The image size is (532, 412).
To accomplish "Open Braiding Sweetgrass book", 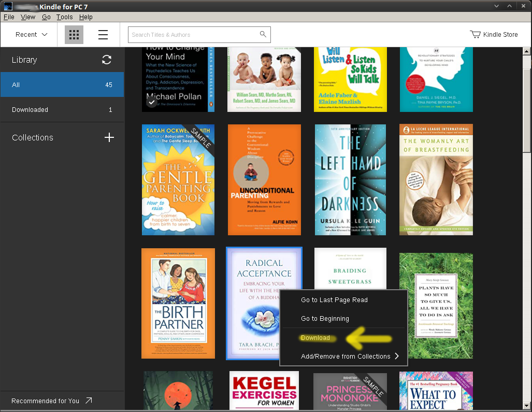I will click(x=350, y=268).
